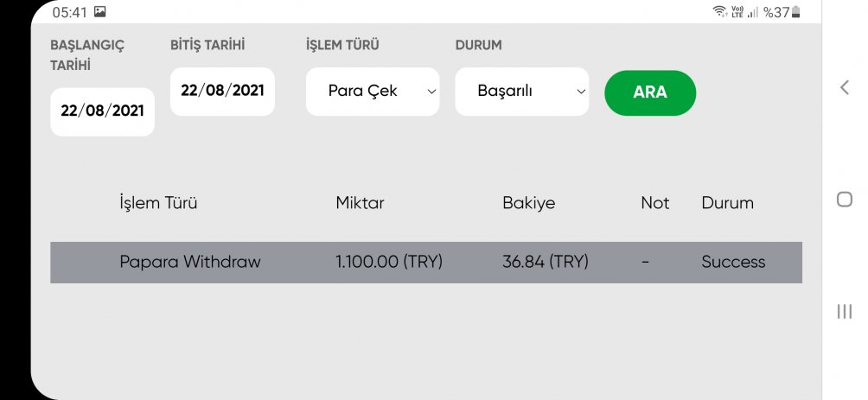Select the Papara Withdraw transaction row
The image size is (868, 400).
[x=426, y=263]
